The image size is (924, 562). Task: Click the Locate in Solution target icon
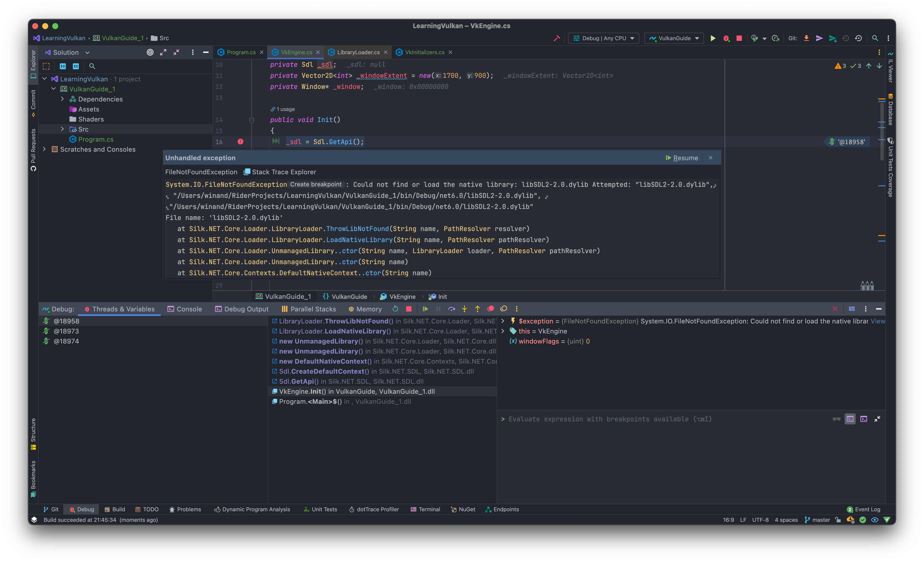click(150, 52)
